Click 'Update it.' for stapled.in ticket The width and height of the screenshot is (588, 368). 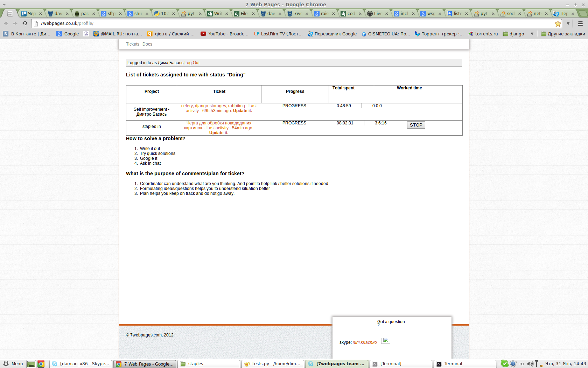[219, 133]
